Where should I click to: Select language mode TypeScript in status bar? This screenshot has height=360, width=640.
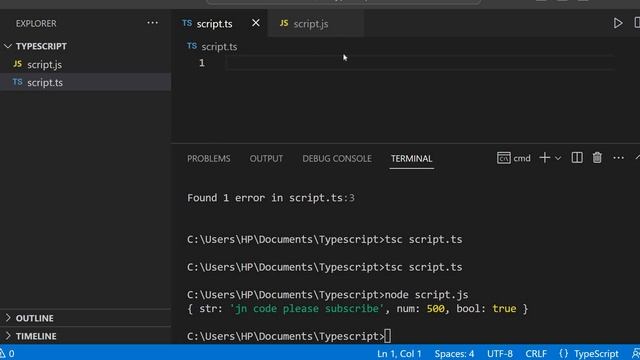pyautogui.click(x=596, y=353)
